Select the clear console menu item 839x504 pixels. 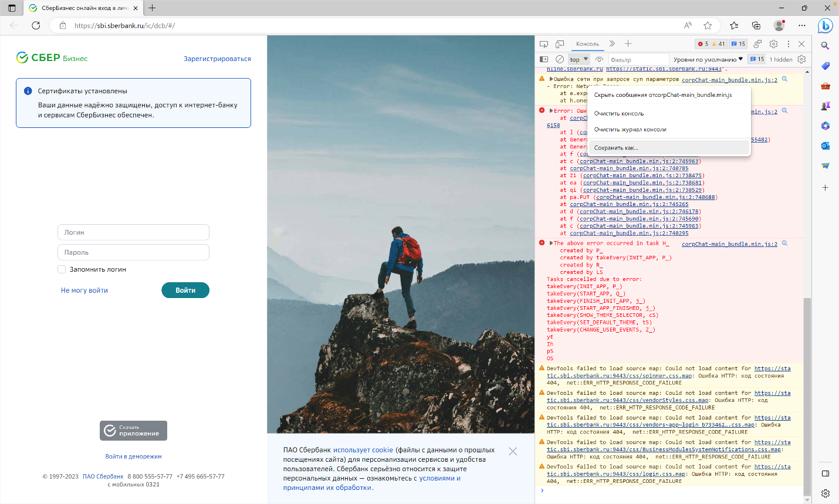(x=669, y=113)
